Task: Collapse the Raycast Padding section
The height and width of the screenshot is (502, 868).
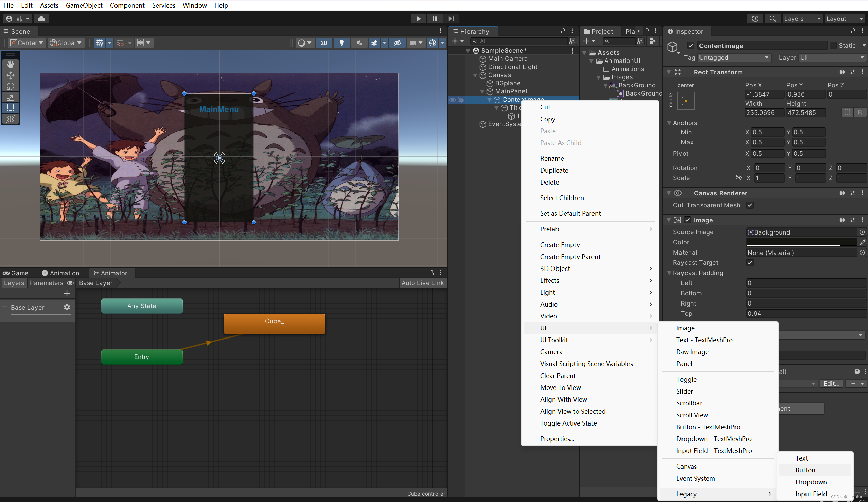Action: 669,273
